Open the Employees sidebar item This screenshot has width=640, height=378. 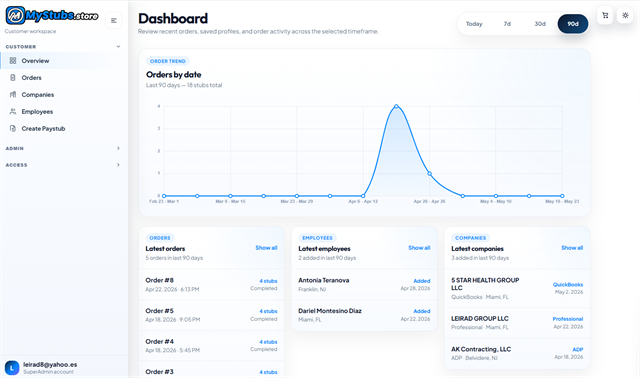pyautogui.click(x=64, y=111)
